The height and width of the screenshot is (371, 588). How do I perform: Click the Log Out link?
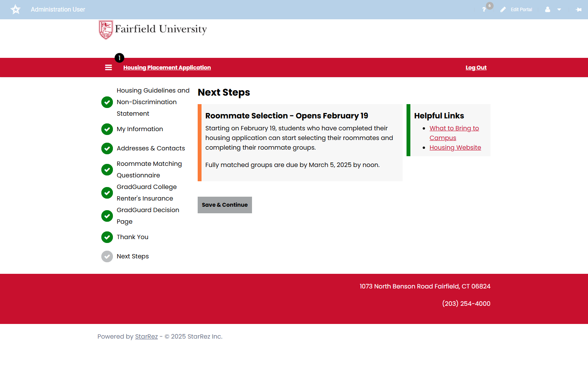click(476, 67)
